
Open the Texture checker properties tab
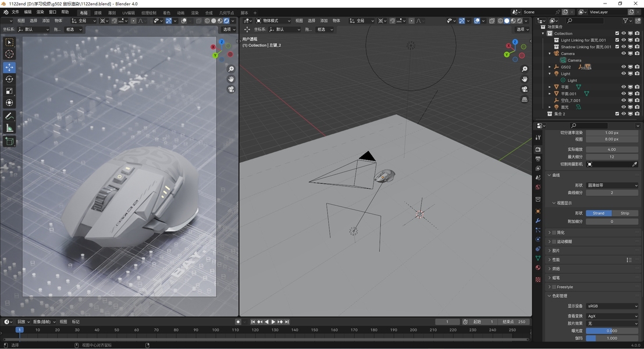[x=538, y=280]
